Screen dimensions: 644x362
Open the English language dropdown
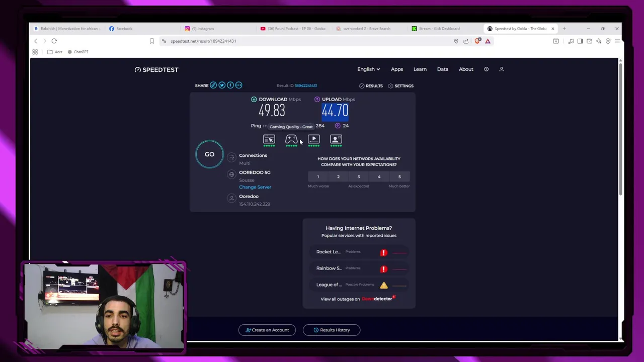click(368, 69)
